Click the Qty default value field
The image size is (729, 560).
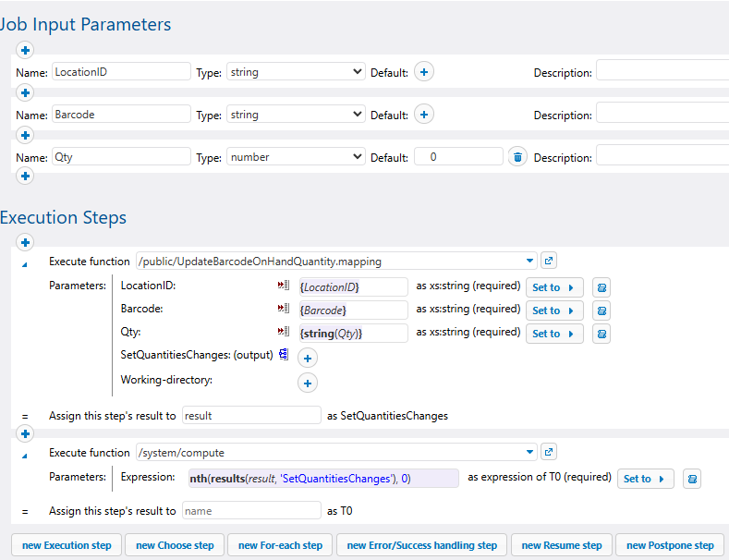[x=458, y=157]
